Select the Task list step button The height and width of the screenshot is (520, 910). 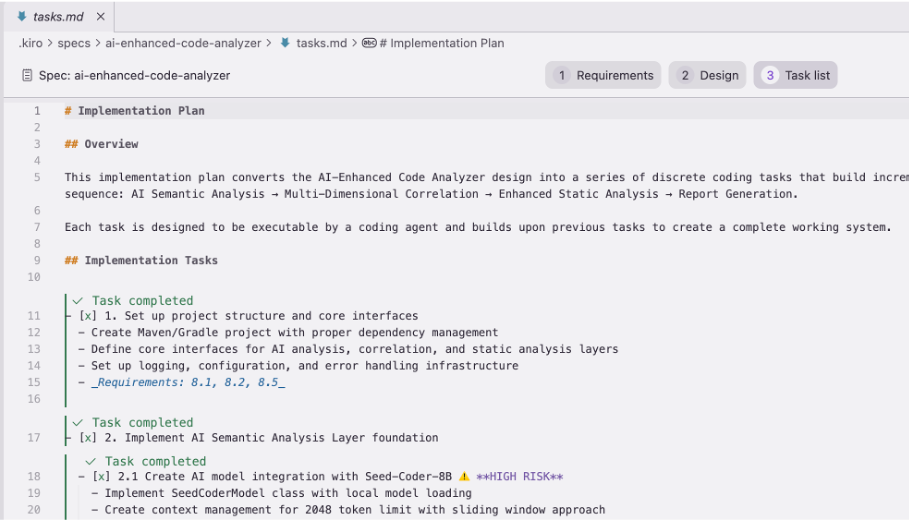(x=796, y=75)
